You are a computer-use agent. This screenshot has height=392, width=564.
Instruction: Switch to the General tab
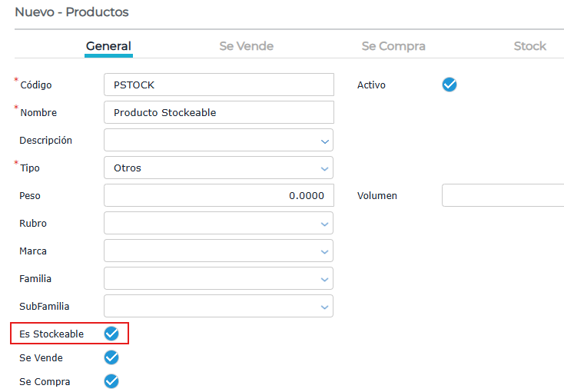pyautogui.click(x=108, y=46)
